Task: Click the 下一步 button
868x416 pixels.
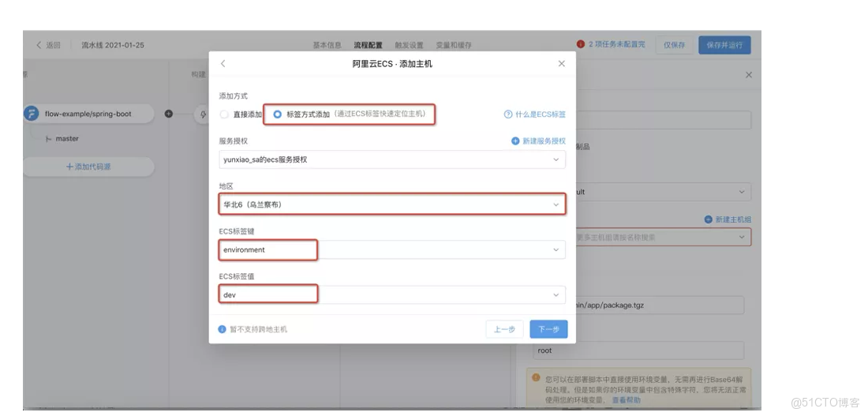Action: point(548,329)
